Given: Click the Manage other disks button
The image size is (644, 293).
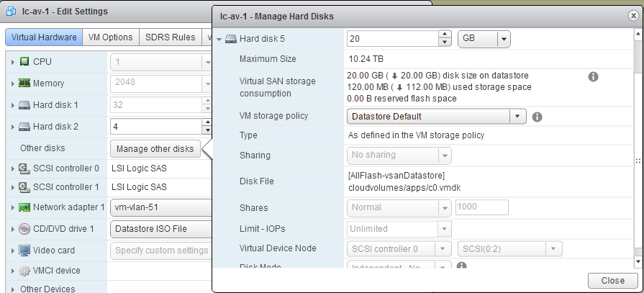Looking at the screenshot, I should coord(155,149).
